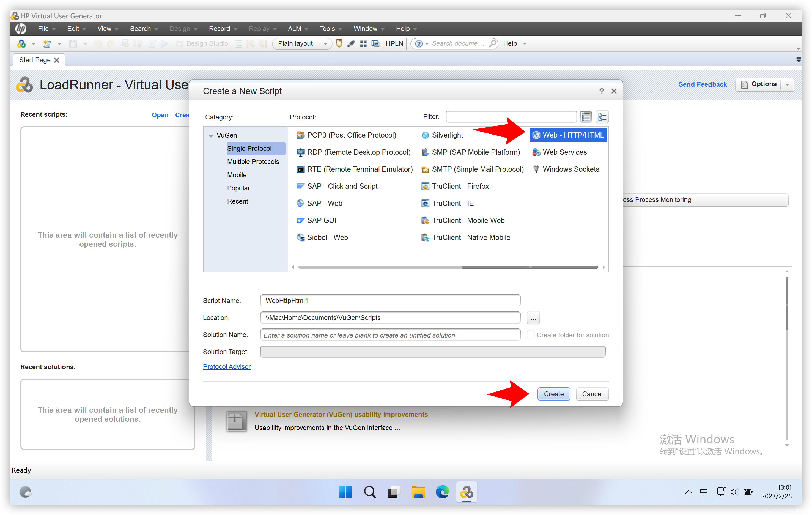The image size is (812, 515).
Task: Switch protocol view to tree mode icon
Action: (602, 117)
